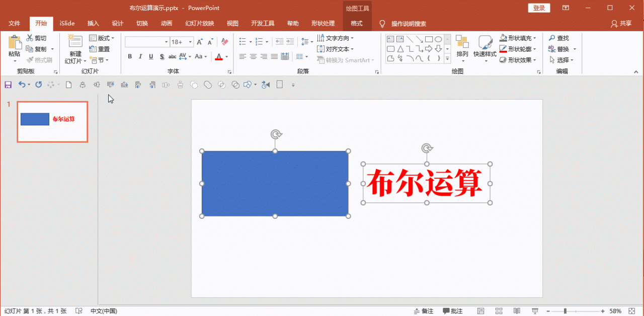Click the 登录 button in the title bar
This screenshot has height=316, width=644.
pyautogui.click(x=539, y=8)
